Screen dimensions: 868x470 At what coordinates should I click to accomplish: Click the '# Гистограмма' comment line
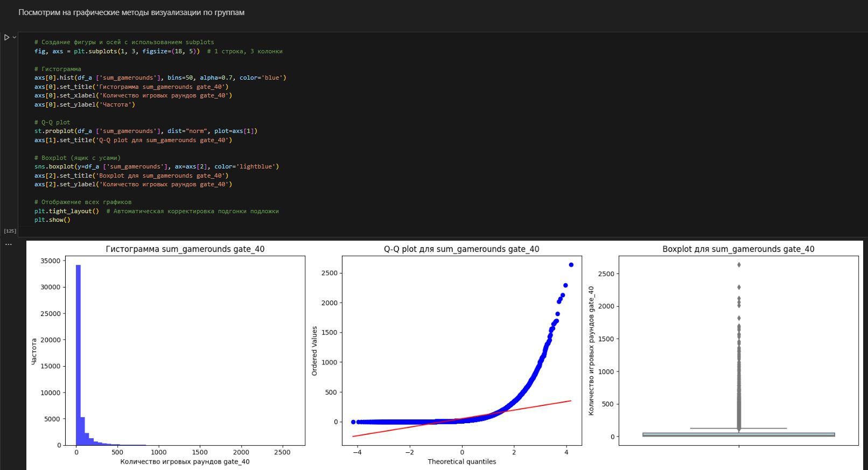point(58,69)
